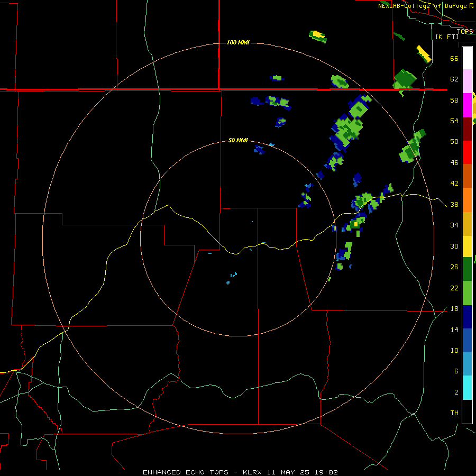The image size is (476, 476).
Task: Click the legend value 50
Action: coord(454,142)
